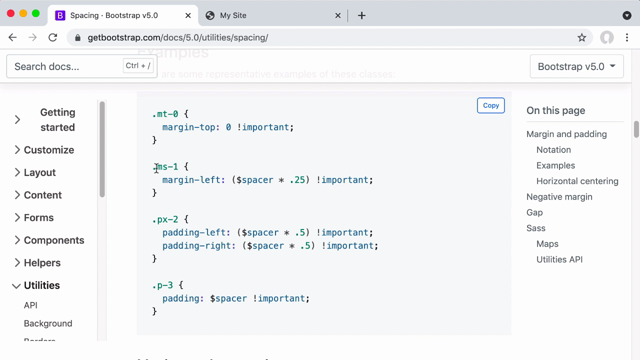Jump to Maps section

coord(547,244)
